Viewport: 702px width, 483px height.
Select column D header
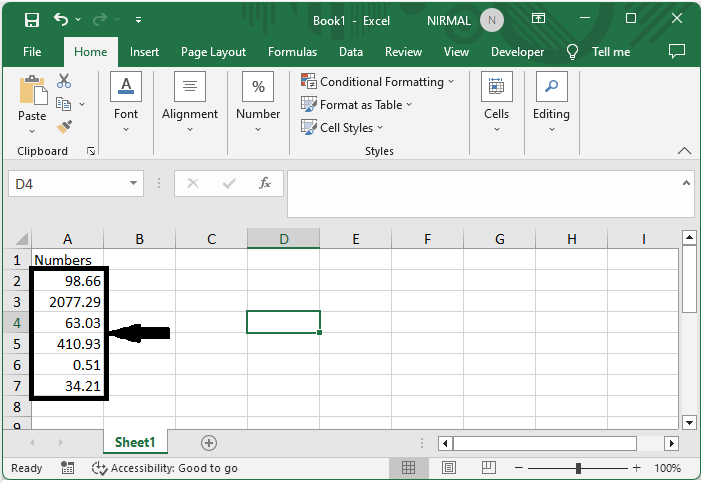coord(283,239)
